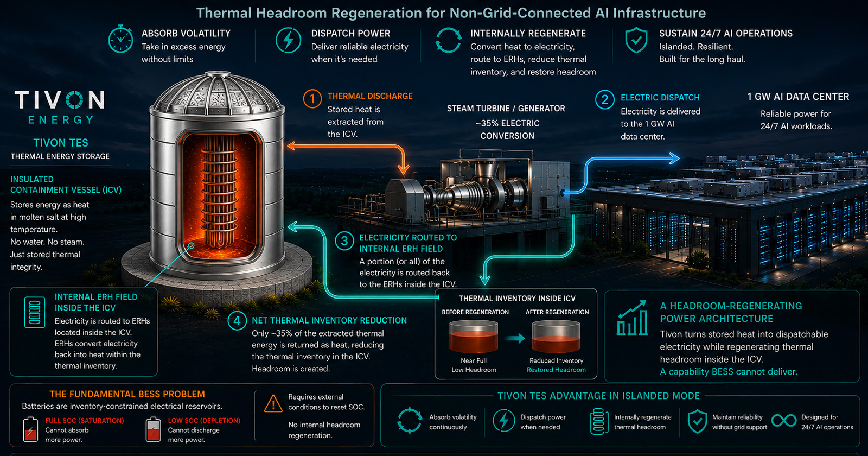Image resolution: width=868 pixels, height=456 pixels.
Task: Click the 1 GW AI DATA CENTER heading
Action: tap(798, 97)
